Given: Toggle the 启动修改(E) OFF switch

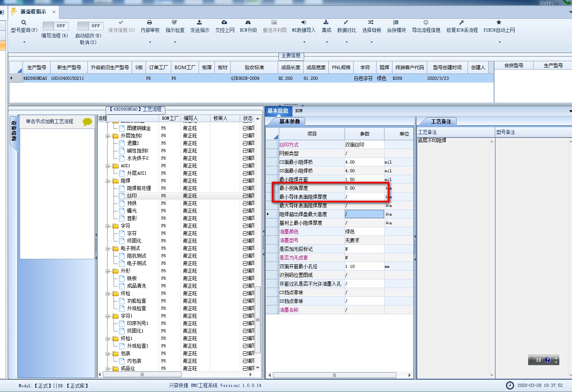Looking at the screenshot, I should [x=90, y=26].
